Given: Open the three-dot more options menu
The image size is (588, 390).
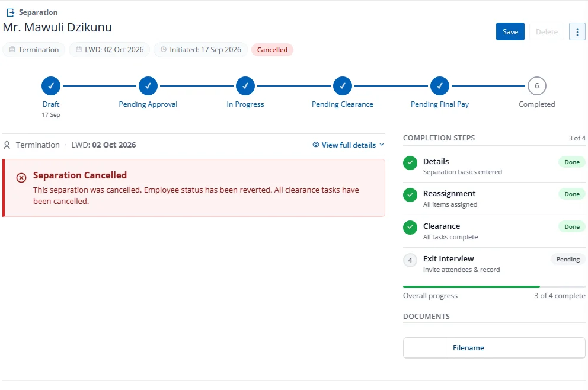Looking at the screenshot, I should click(x=577, y=32).
